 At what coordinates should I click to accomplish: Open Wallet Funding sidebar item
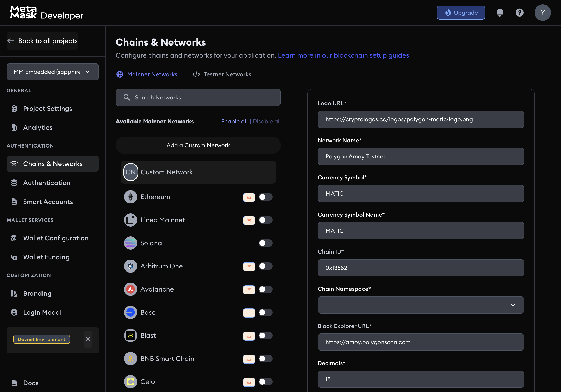click(x=52, y=257)
